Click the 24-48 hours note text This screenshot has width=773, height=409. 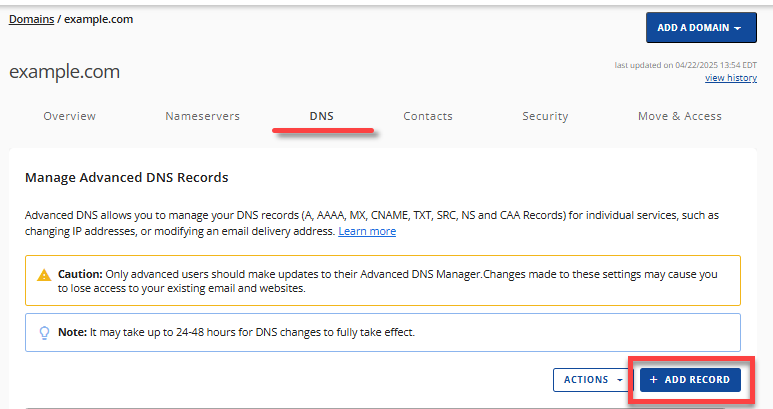(237, 333)
